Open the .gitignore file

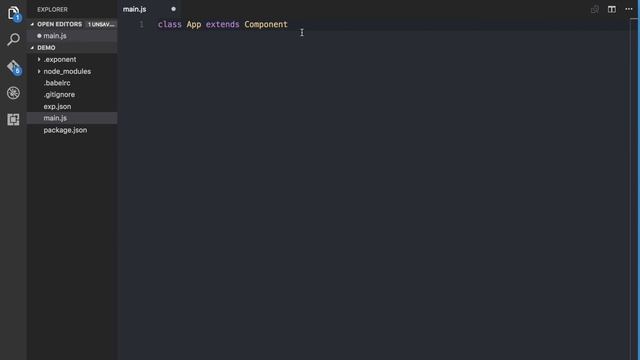point(72,95)
